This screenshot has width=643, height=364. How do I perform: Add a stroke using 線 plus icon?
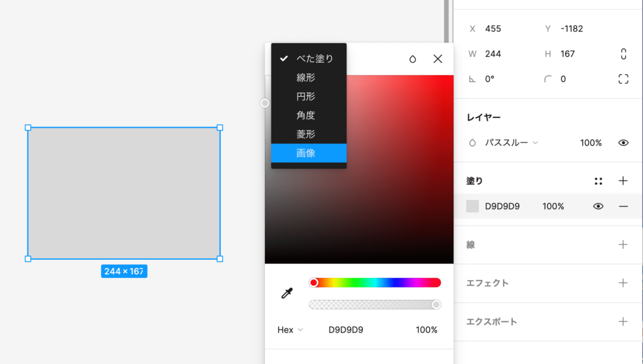pyautogui.click(x=623, y=245)
